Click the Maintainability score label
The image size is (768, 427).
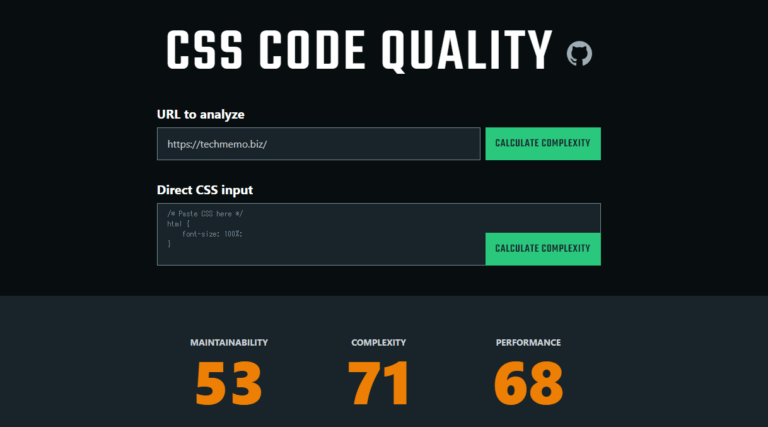click(229, 343)
